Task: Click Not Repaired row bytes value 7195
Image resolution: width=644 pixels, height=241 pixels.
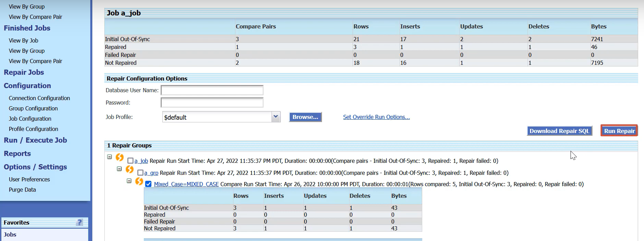Action: pos(597,63)
